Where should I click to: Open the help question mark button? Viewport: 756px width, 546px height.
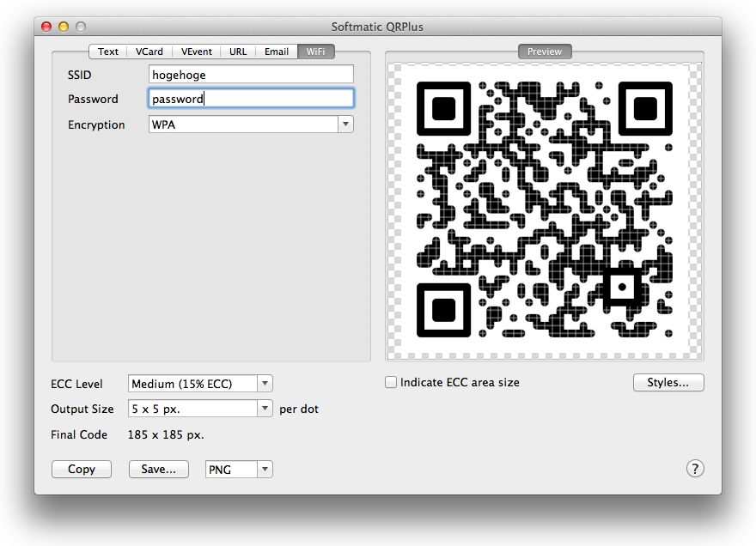point(695,469)
